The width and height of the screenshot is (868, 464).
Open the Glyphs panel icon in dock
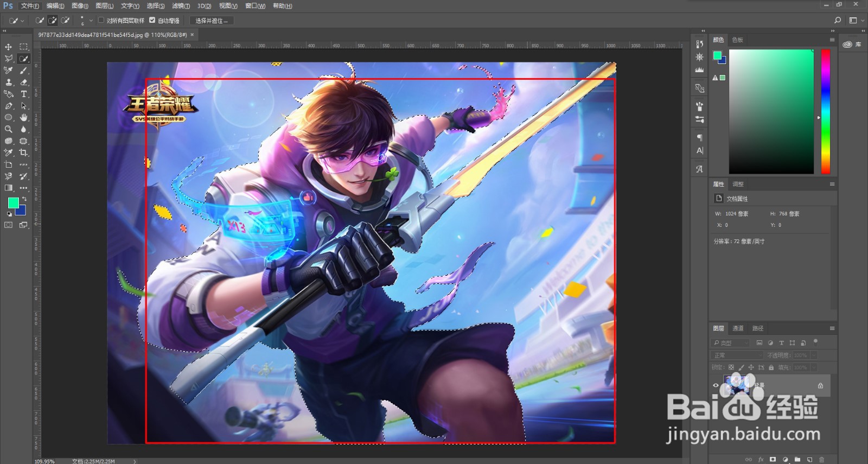point(699,169)
